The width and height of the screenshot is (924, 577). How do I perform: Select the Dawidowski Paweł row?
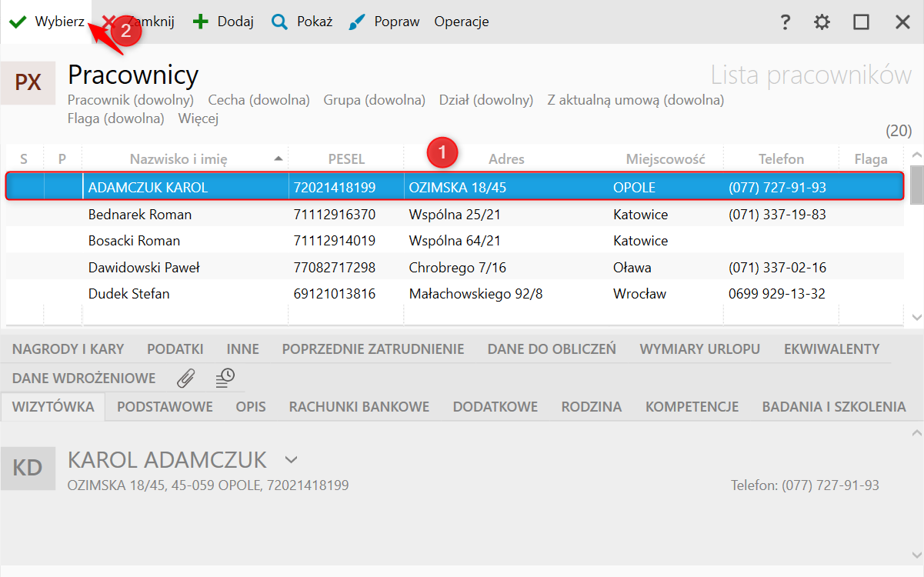[x=454, y=268]
